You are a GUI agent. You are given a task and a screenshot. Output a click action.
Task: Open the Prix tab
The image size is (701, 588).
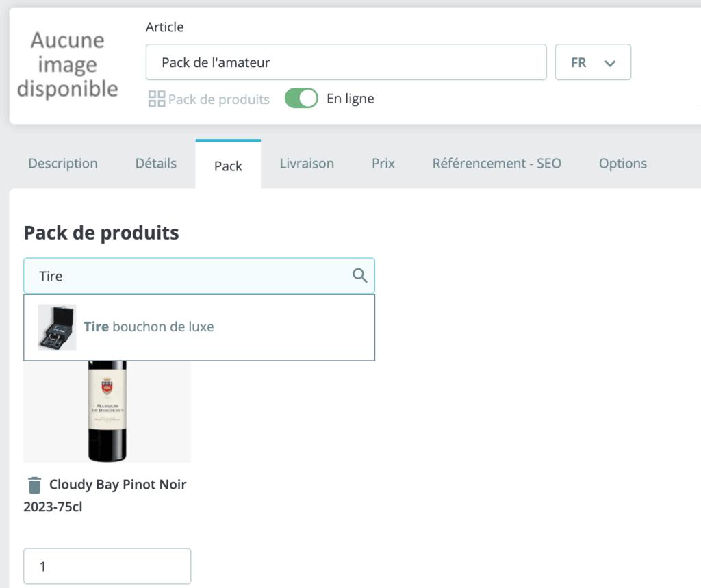click(x=383, y=164)
